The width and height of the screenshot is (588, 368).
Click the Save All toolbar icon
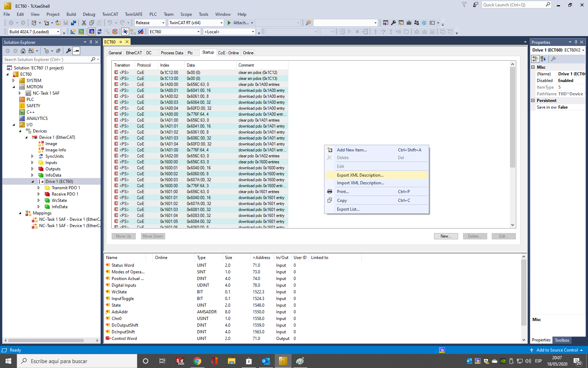pos(73,23)
